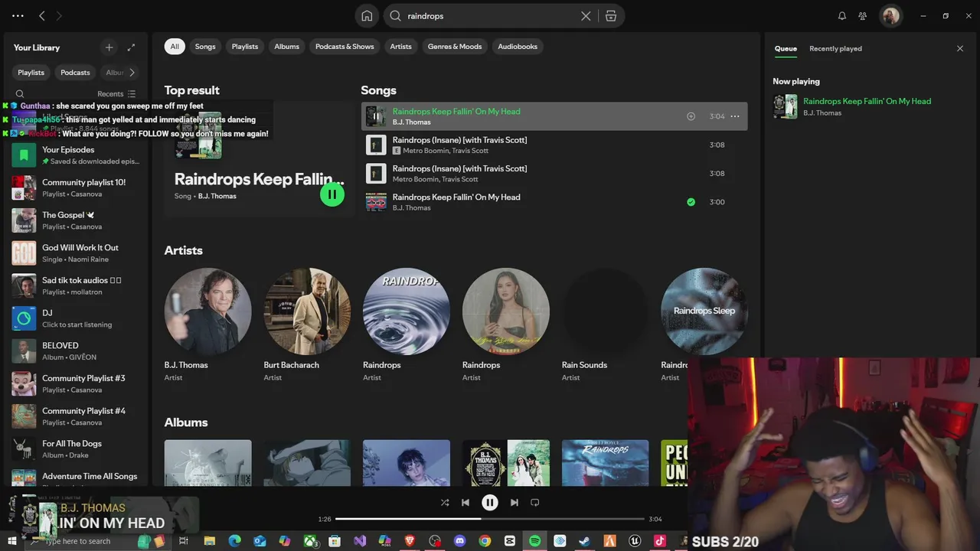Open the Albums section heading
The width and height of the screenshot is (980, 551).
point(186,422)
